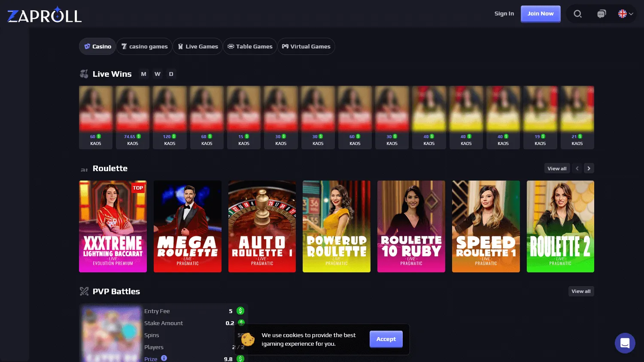Click the info icon next to Prize
The width and height of the screenshot is (644, 362).
coord(164,358)
